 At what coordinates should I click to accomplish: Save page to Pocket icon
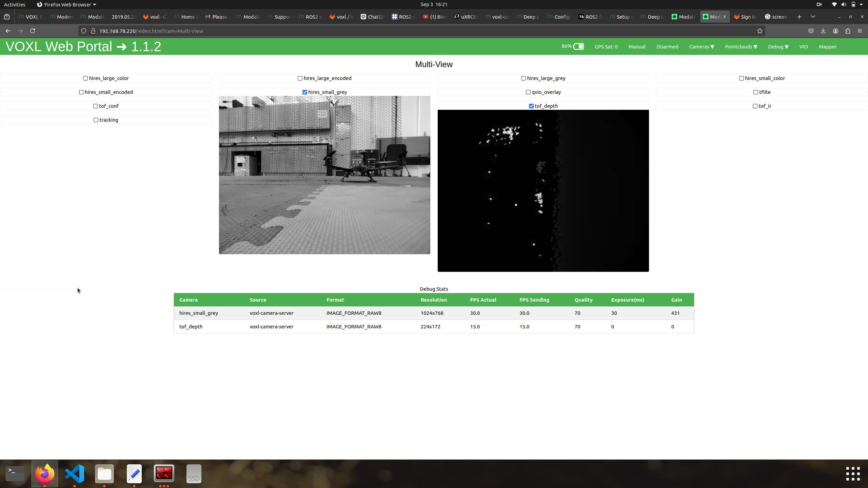pos(811,31)
